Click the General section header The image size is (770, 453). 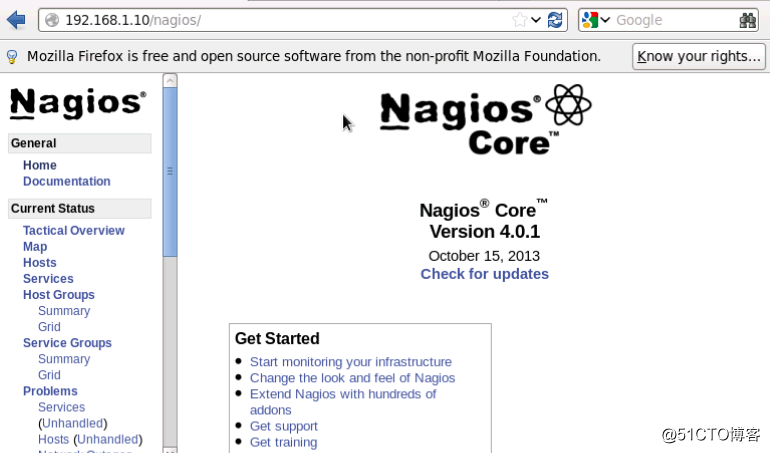click(x=80, y=143)
